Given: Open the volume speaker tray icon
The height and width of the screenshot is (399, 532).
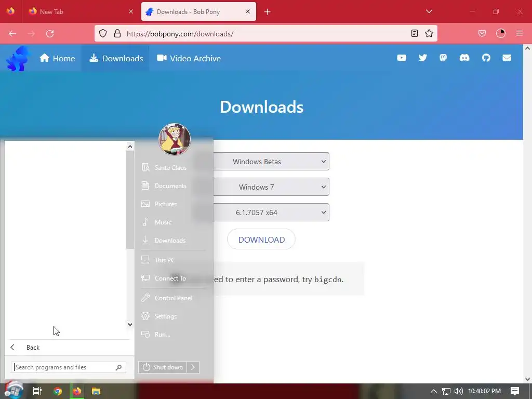Looking at the screenshot, I should click(458, 391).
